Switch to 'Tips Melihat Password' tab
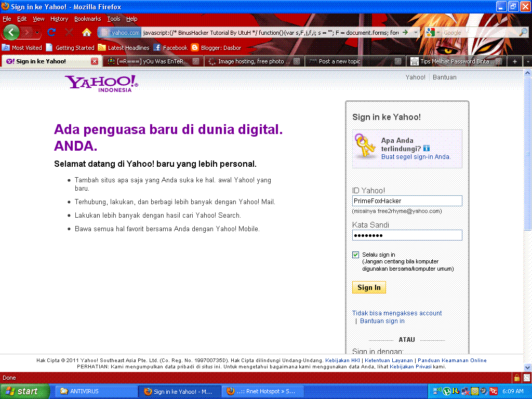The width and height of the screenshot is (532, 399). tap(456, 61)
